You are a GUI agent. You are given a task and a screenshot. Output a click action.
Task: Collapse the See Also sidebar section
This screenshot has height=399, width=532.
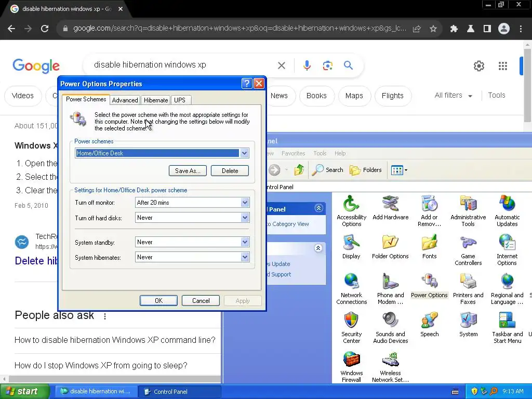(318, 248)
